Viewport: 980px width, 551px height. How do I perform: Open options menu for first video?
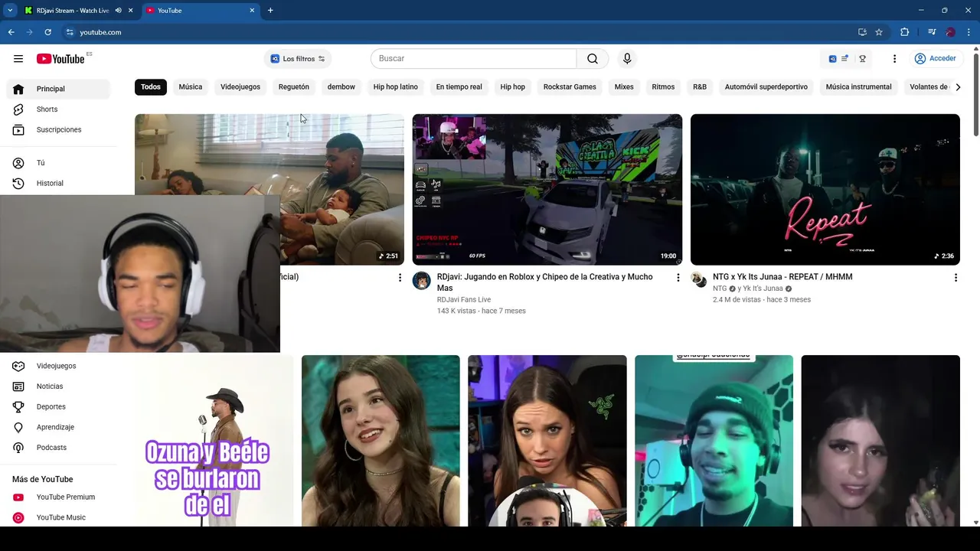[400, 278]
